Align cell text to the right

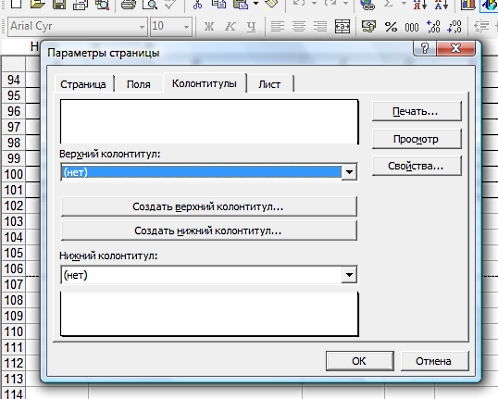320,26
